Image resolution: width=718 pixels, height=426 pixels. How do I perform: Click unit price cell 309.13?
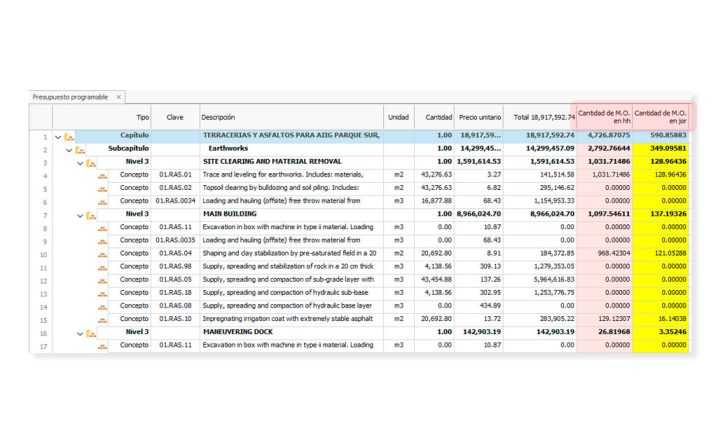click(x=479, y=266)
